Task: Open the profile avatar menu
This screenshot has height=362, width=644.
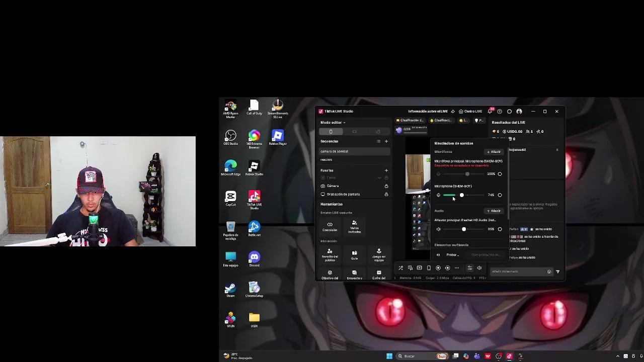Action: point(519,111)
